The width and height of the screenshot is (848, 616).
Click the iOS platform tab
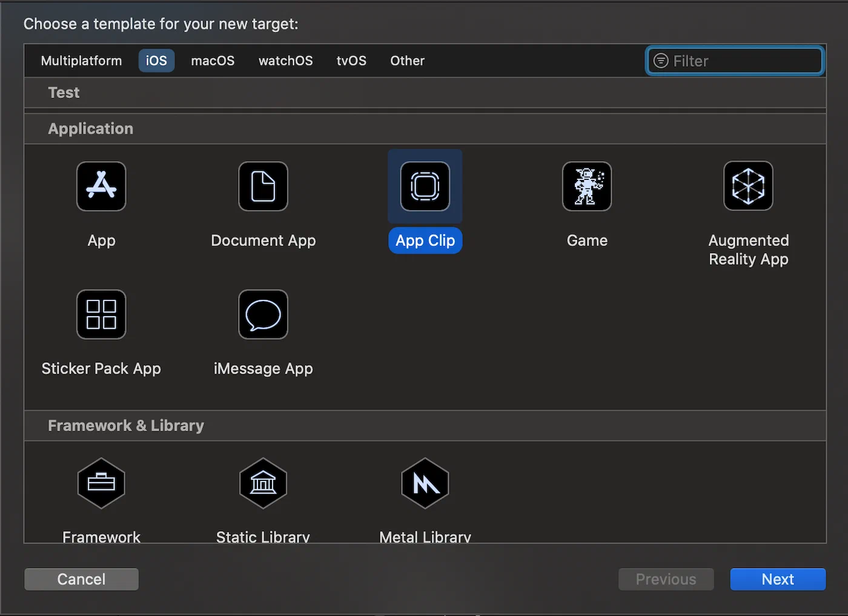156,61
